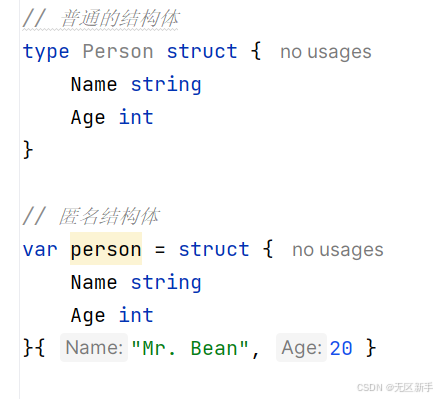This screenshot has height=399, width=437.
Task: Click 'int' type in Person struct
Action: [x=136, y=117]
